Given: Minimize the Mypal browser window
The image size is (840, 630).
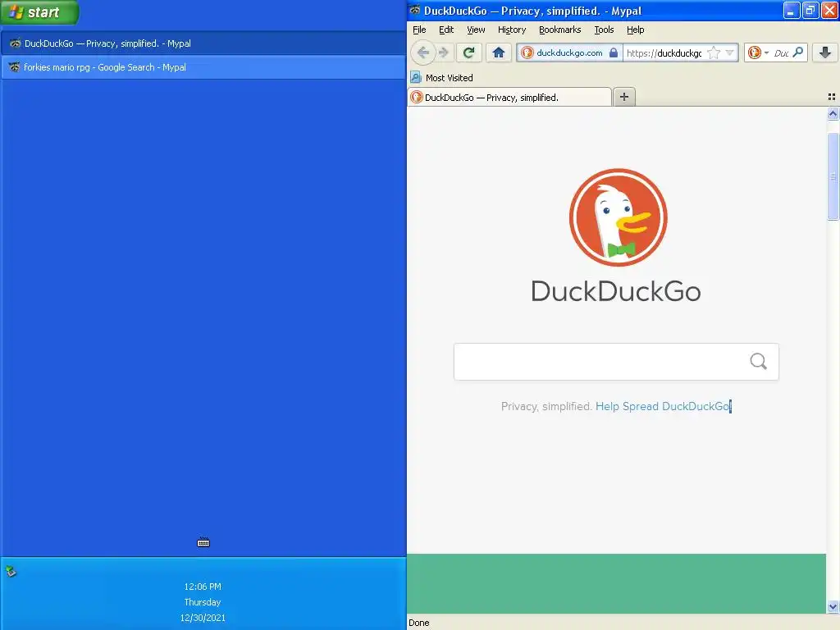Looking at the screenshot, I should [x=792, y=10].
